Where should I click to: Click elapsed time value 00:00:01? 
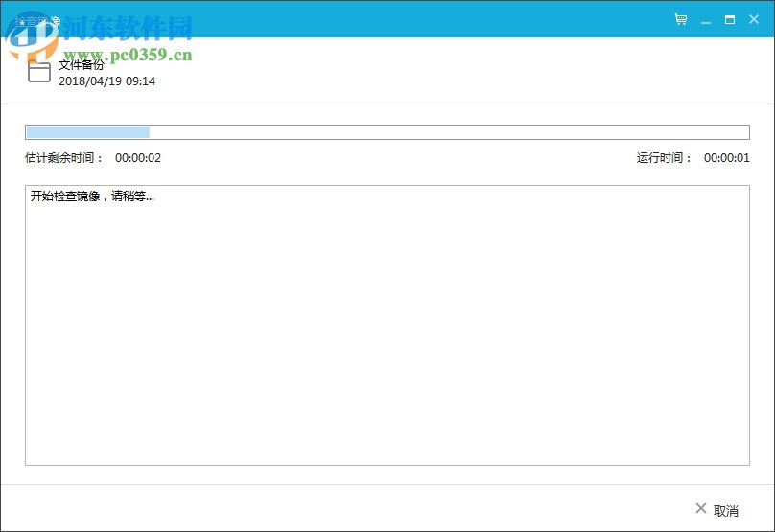coord(727,158)
